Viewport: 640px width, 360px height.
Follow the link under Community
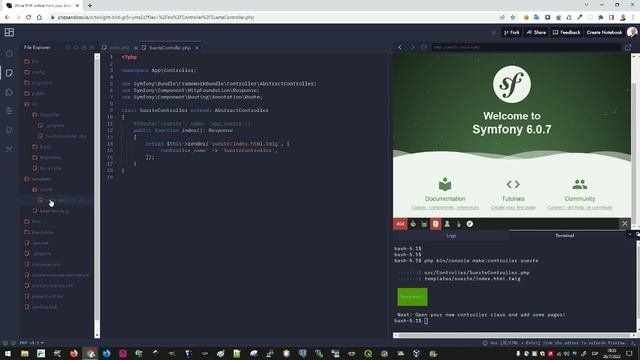580,208
